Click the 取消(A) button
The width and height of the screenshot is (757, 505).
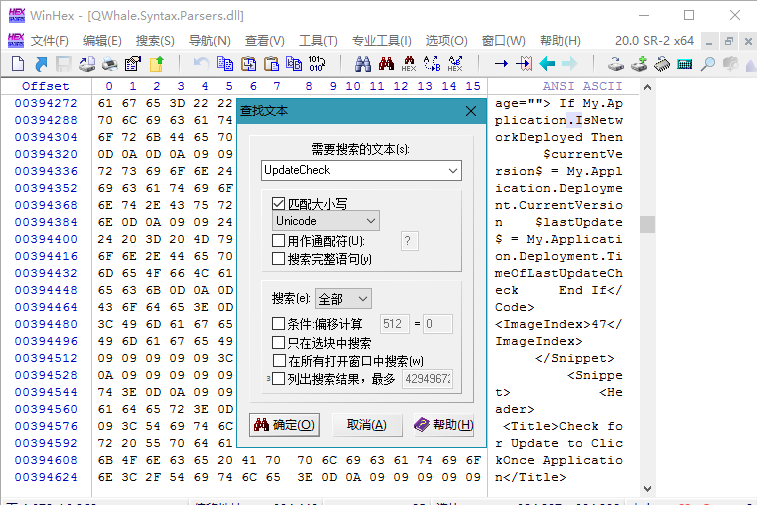click(367, 425)
